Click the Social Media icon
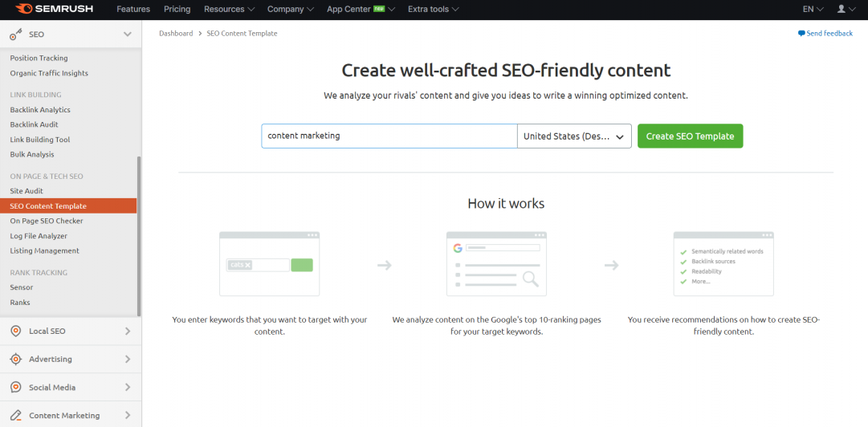The height and width of the screenshot is (427, 868). tap(16, 387)
